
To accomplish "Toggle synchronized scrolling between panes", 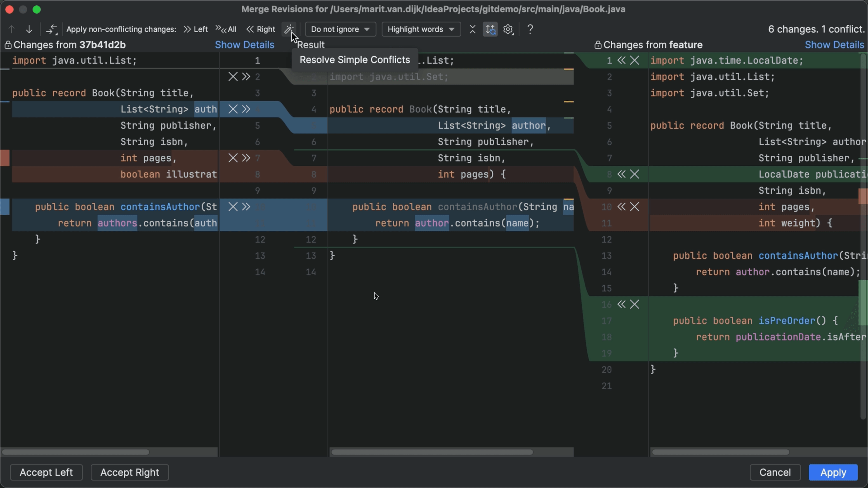I will click(x=490, y=29).
